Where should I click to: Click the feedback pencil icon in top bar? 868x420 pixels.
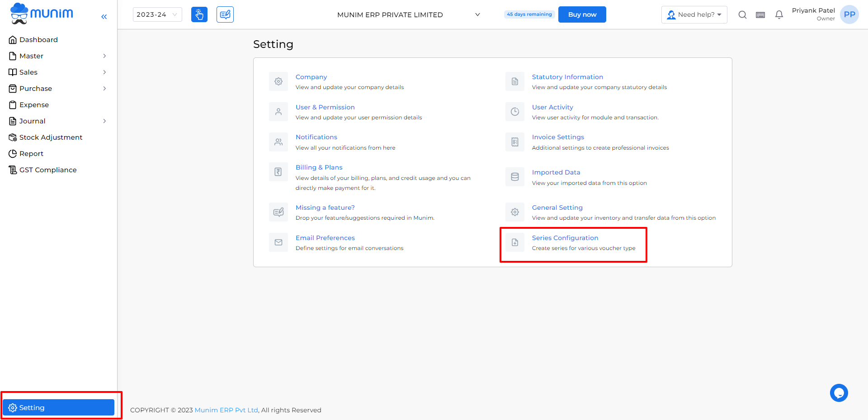pyautogui.click(x=225, y=14)
